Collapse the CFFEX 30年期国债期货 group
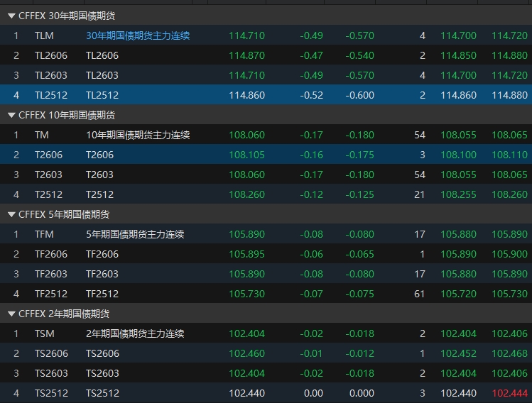Screen dimensions: 532x403 [11, 16]
